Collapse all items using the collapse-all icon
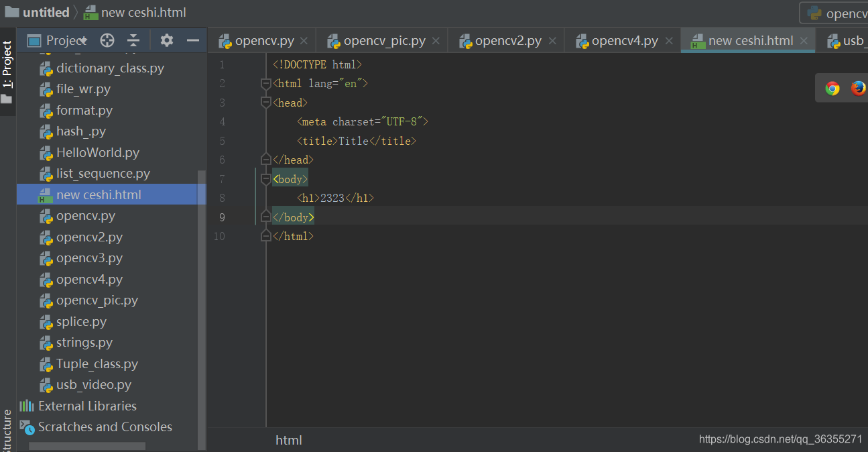868x452 pixels. click(x=133, y=40)
